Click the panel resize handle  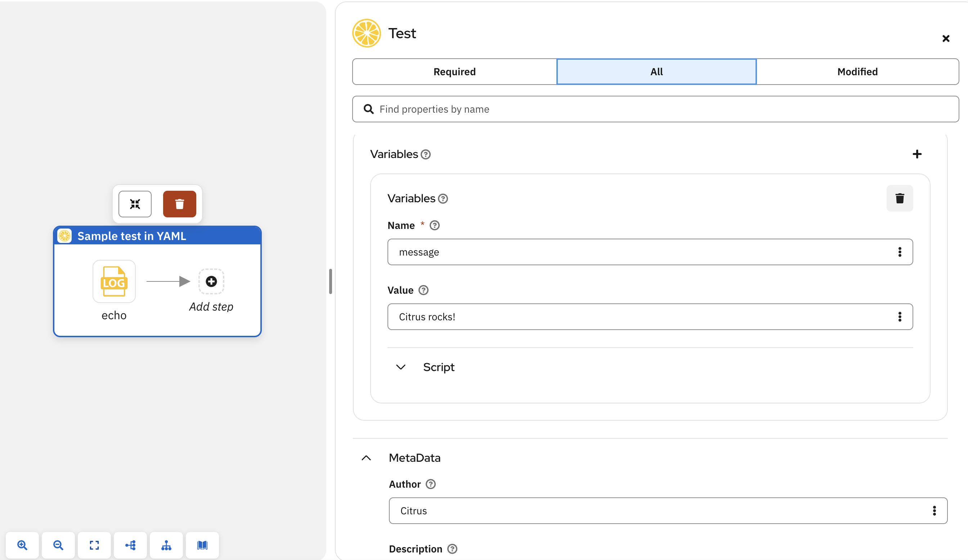[330, 281]
